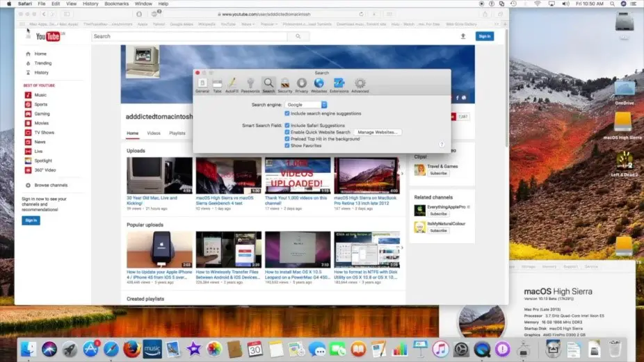Click the YouTube upload arrow icon
The image size is (644, 362).
pyautogui.click(x=463, y=36)
